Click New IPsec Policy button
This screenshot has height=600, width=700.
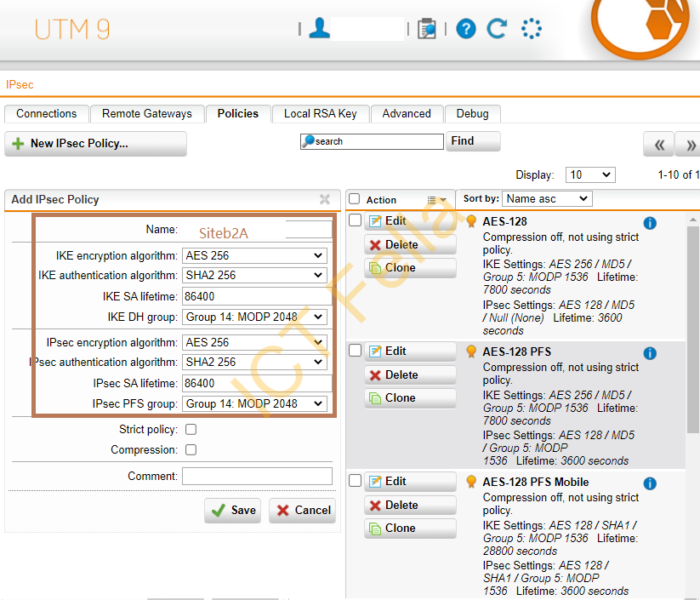(95, 144)
